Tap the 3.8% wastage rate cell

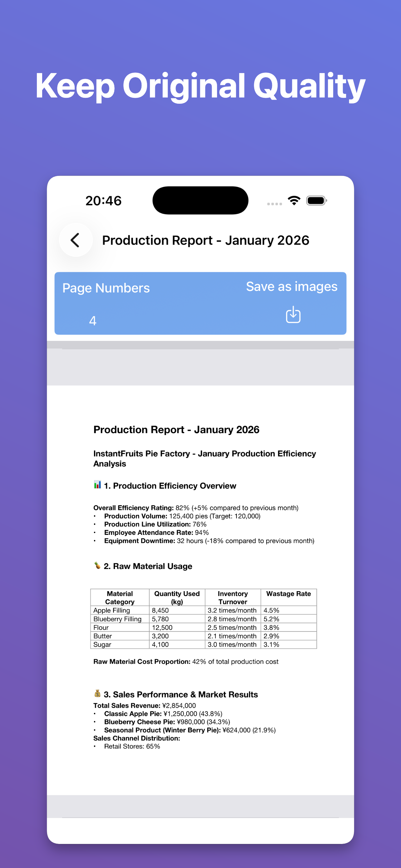[x=289, y=627]
